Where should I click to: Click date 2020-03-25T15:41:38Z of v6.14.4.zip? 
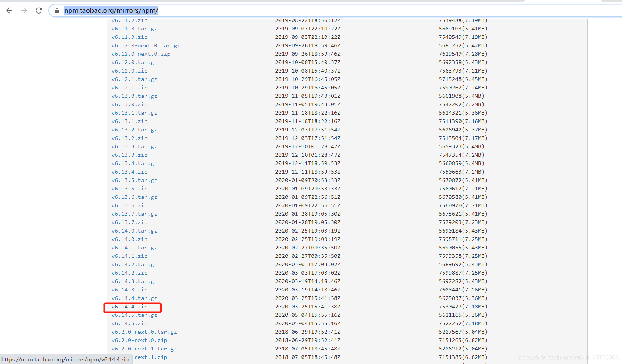(x=308, y=307)
